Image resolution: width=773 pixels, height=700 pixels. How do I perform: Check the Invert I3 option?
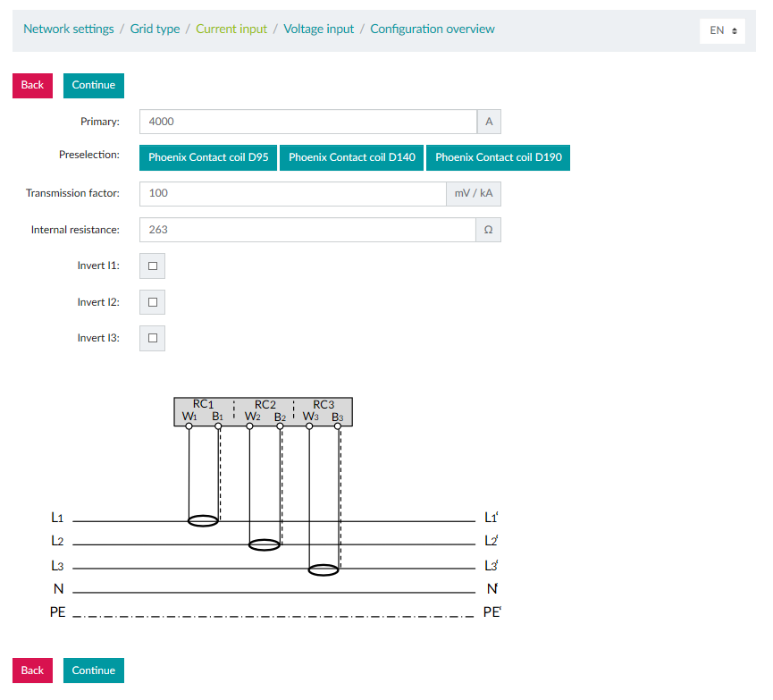pyautogui.click(x=152, y=338)
